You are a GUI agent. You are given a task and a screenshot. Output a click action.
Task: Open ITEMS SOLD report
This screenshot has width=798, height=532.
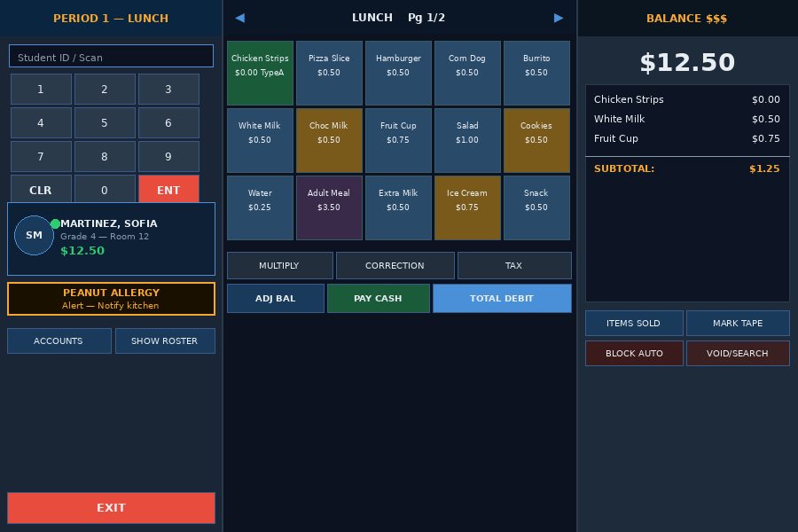(x=634, y=324)
